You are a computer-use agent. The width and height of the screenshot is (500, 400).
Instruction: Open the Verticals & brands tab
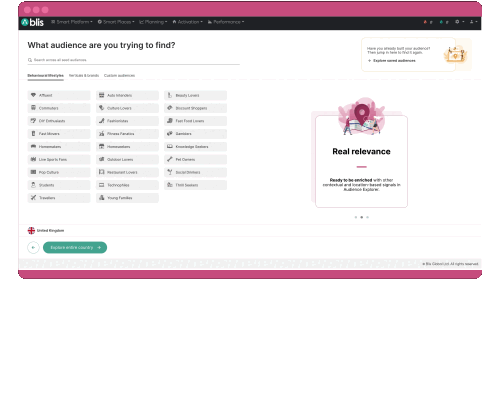tap(84, 76)
